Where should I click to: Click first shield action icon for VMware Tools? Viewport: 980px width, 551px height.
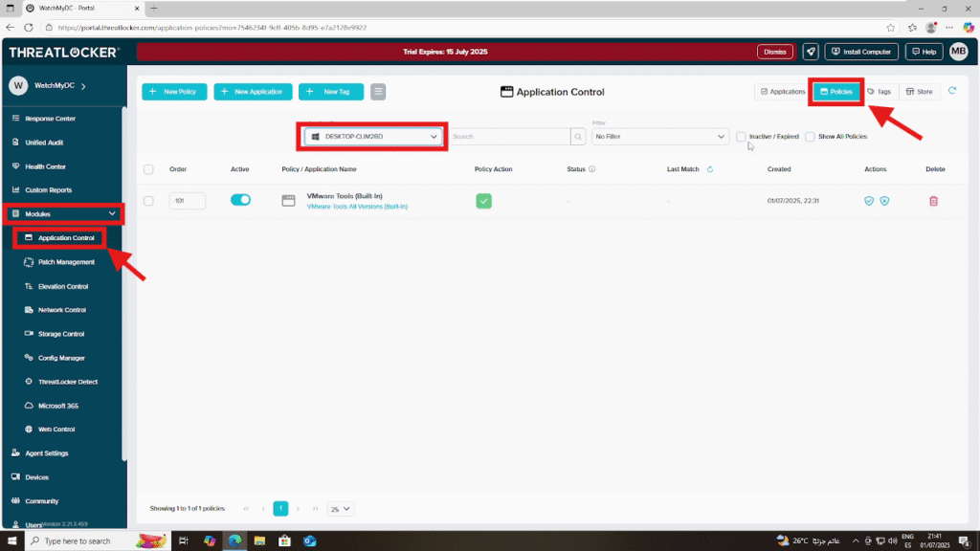click(869, 201)
